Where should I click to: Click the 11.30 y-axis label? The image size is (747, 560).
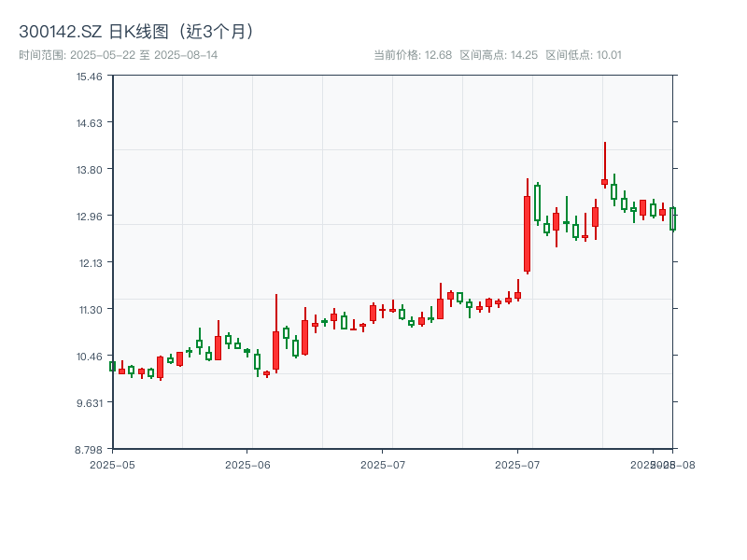pyautogui.click(x=92, y=311)
